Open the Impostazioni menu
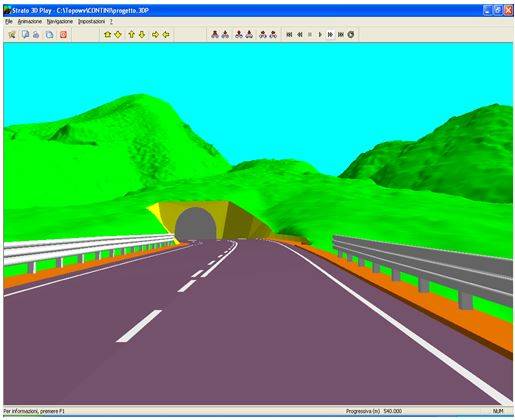This screenshot has width=515, height=420. 91,22
